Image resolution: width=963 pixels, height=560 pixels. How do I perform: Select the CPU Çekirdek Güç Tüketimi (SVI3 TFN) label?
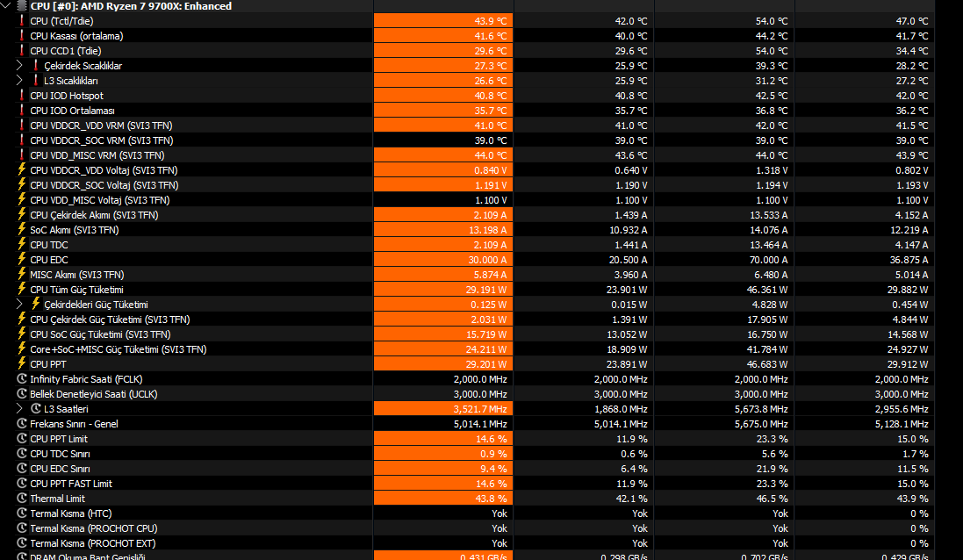click(x=110, y=319)
